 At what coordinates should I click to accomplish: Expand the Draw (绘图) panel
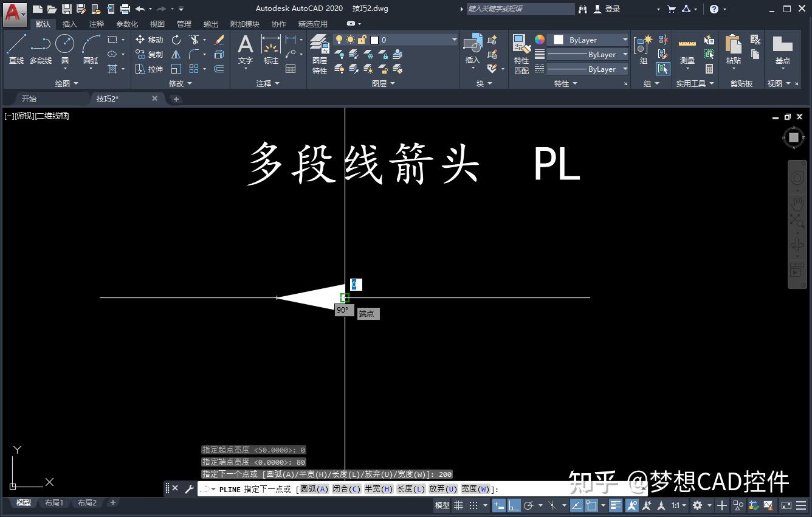click(x=66, y=83)
